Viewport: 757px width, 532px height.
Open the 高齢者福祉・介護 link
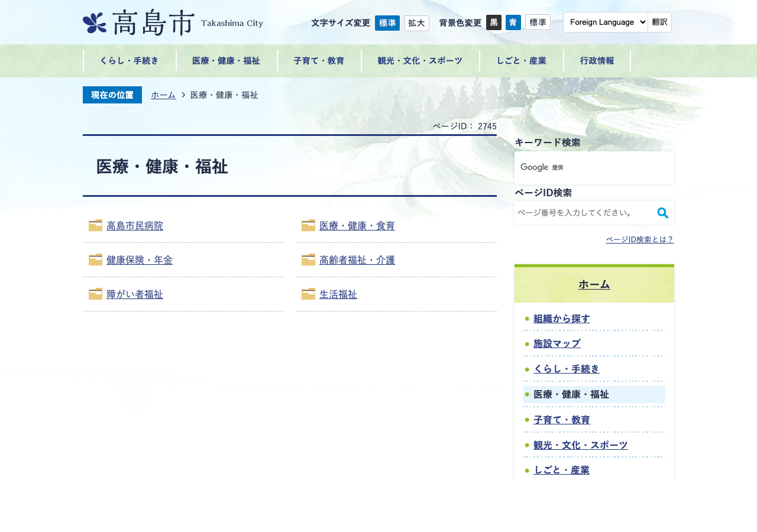(357, 260)
